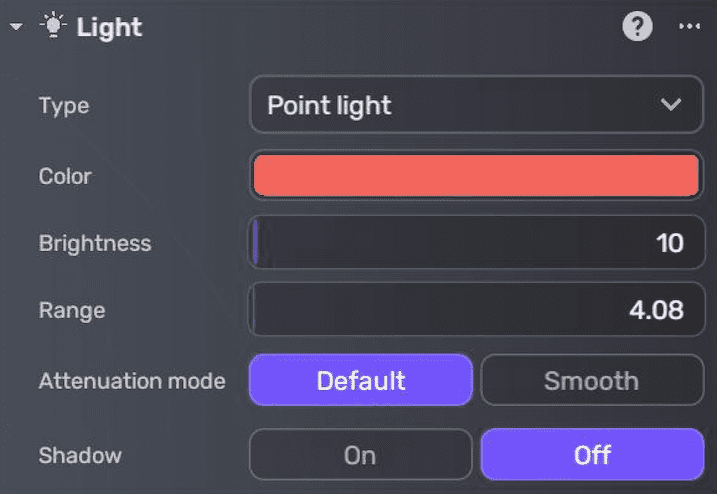This screenshot has width=717, height=494.
Task: Click the Shadow property label
Action: click(80, 455)
